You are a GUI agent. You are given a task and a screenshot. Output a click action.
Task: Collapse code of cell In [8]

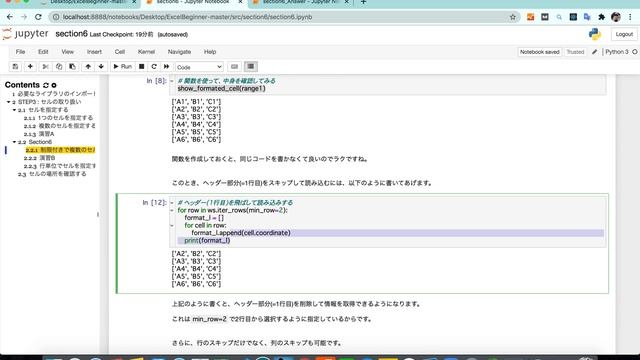(x=172, y=81)
